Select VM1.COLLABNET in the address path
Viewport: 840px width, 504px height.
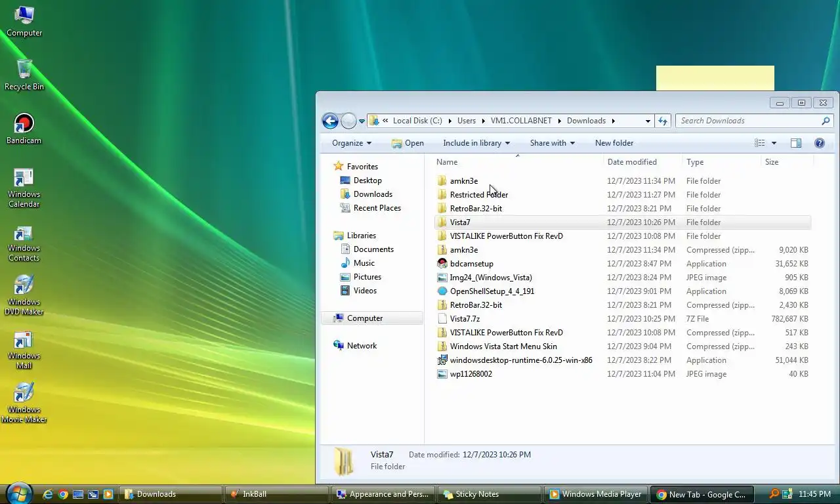522,121
